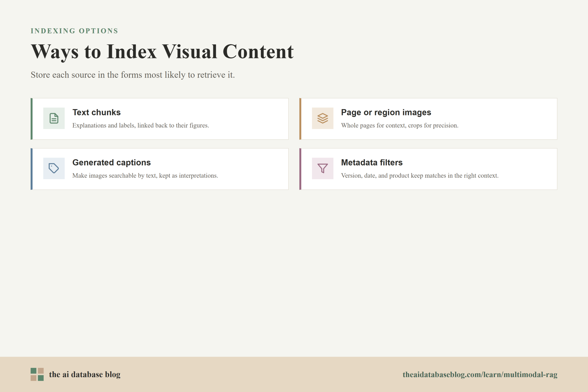This screenshot has height=392, width=588.
Task: Click the "Store each source in the forms" subtitle
Action: point(133,75)
